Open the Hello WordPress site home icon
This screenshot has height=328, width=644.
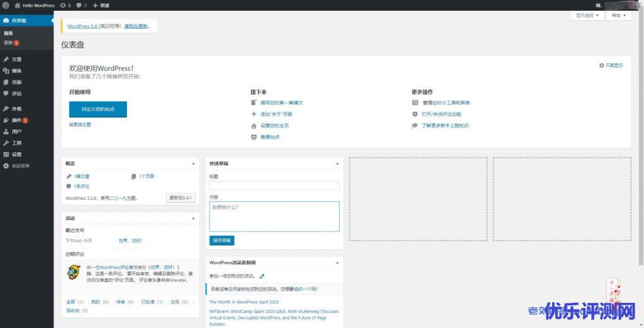(x=17, y=5)
